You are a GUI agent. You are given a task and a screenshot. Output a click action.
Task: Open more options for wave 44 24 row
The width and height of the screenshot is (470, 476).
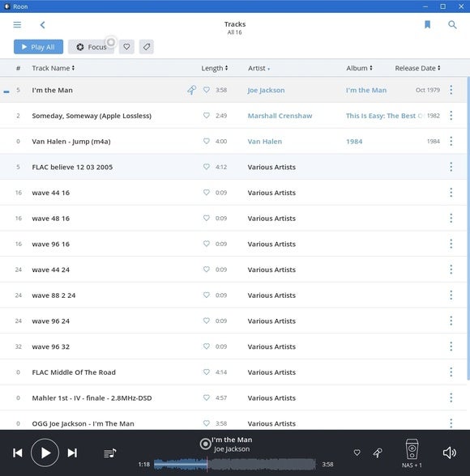click(451, 270)
